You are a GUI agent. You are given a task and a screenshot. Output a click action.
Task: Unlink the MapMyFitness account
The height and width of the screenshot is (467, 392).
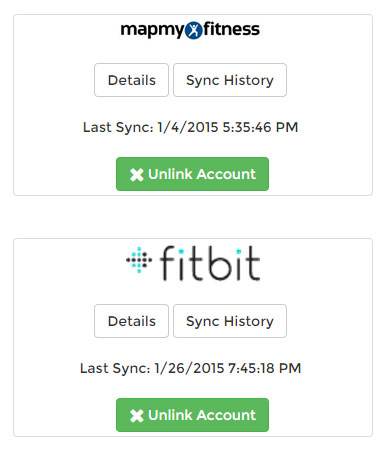[x=192, y=174]
